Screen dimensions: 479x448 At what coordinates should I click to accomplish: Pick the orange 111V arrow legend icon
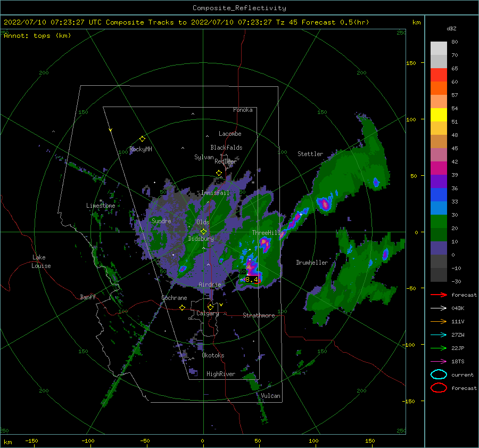(439, 321)
